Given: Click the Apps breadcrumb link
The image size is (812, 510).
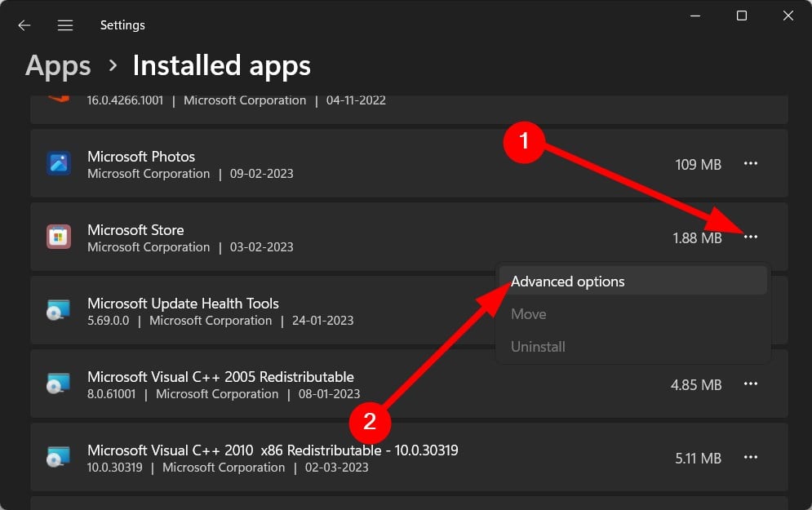Looking at the screenshot, I should coord(58,66).
